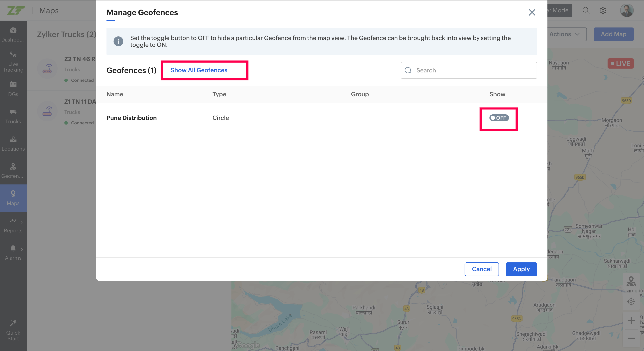This screenshot has width=644, height=351.
Task: Open the Dashboard sidebar icon
Action: 13,30
